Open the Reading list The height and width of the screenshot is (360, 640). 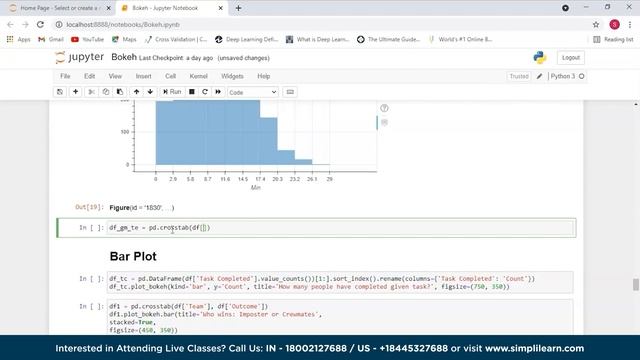click(613, 39)
